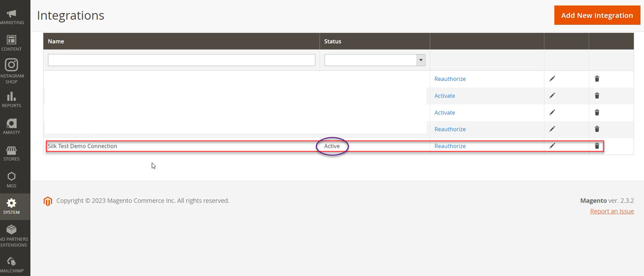
Task: Sort integrations by the Name column header
Action: pos(56,41)
